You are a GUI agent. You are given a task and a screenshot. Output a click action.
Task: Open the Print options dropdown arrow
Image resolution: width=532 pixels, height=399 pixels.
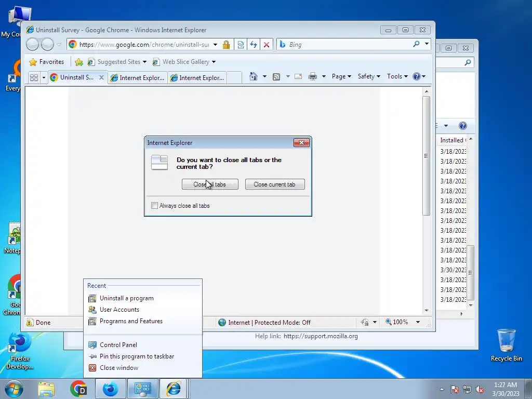pyautogui.click(x=324, y=76)
